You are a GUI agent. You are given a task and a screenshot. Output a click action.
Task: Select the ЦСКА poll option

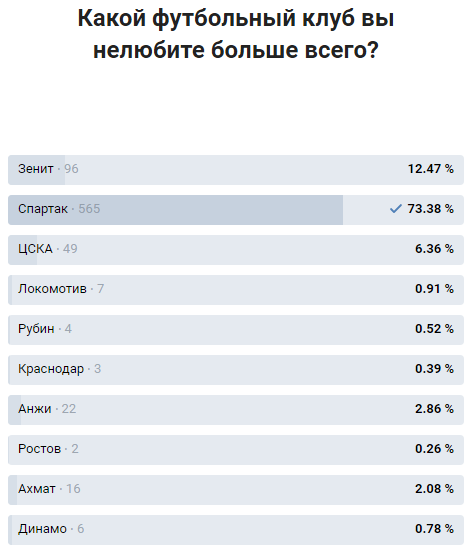click(x=236, y=250)
